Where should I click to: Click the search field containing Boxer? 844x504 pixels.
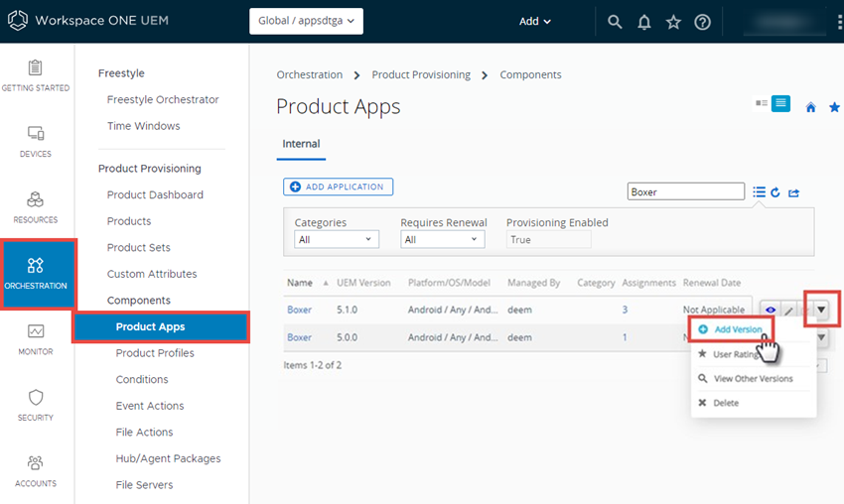[686, 191]
